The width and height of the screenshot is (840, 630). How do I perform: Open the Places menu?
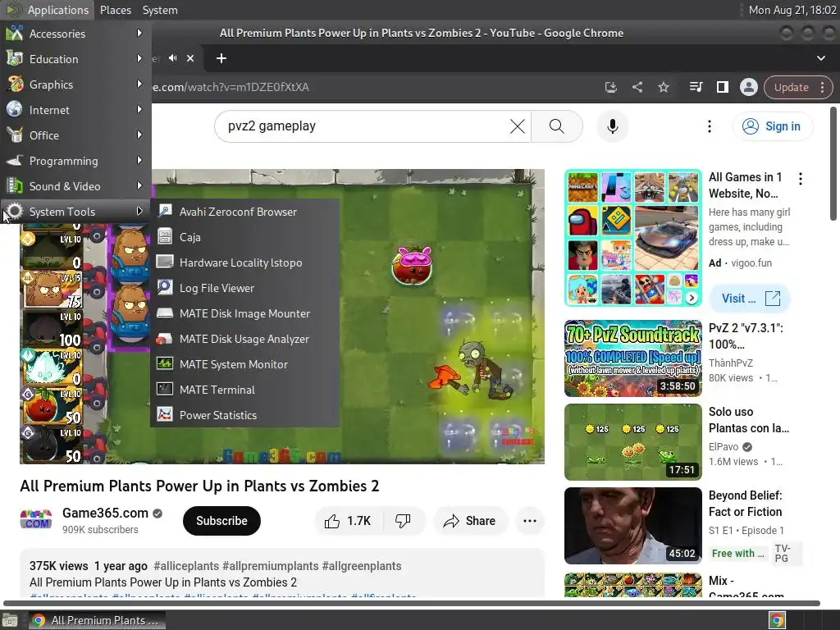pyautogui.click(x=115, y=10)
